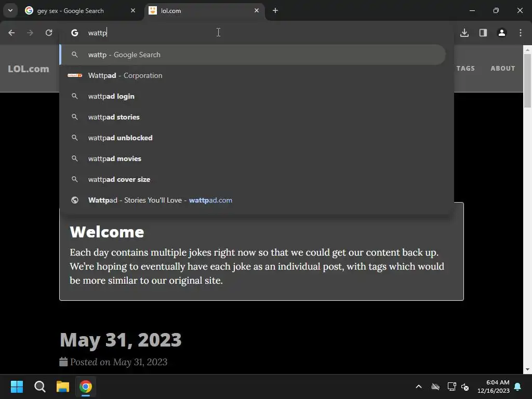The height and width of the screenshot is (399, 532).
Task: Close the gey sex Google Search tab
Action: (133, 10)
